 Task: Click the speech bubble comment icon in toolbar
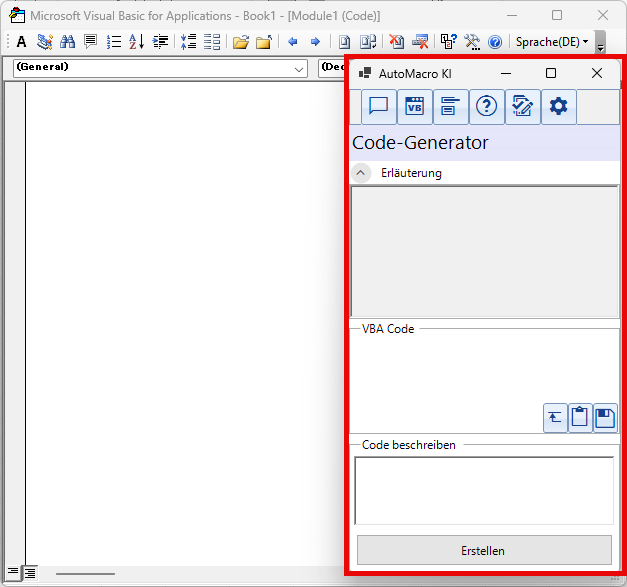coord(90,42)
